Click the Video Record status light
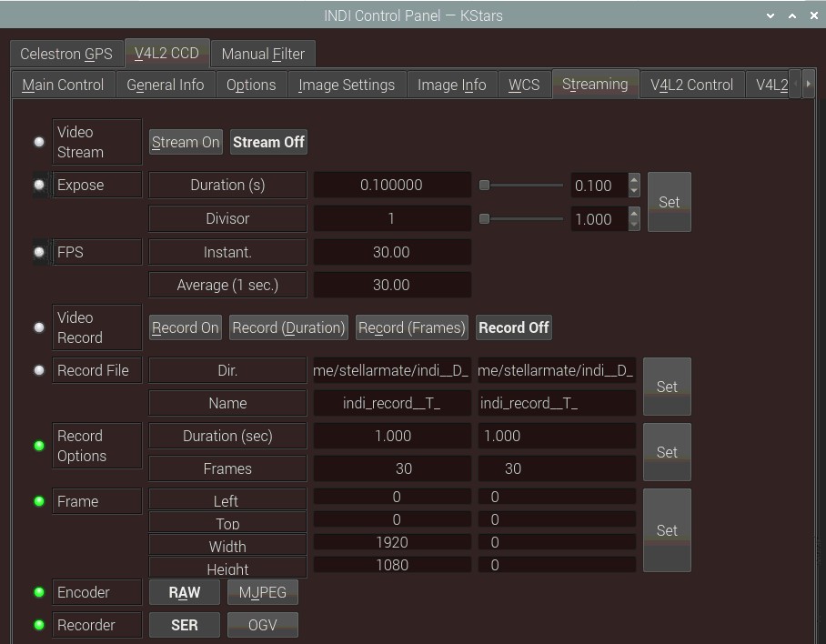The image size is (826, 644). point(39,327)
